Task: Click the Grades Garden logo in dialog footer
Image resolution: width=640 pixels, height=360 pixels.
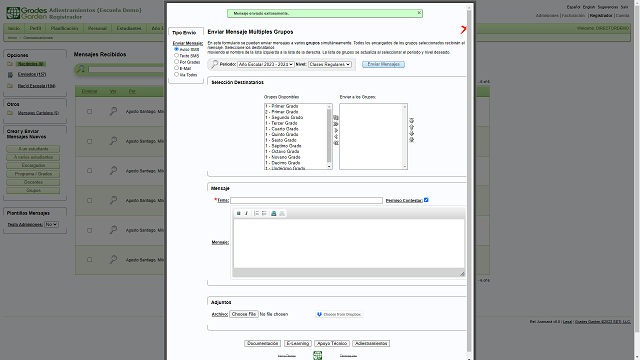Action: point(318,356)
